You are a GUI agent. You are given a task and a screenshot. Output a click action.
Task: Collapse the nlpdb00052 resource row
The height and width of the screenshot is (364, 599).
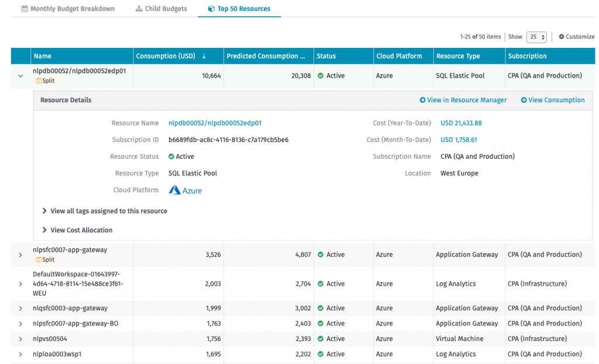20,76
